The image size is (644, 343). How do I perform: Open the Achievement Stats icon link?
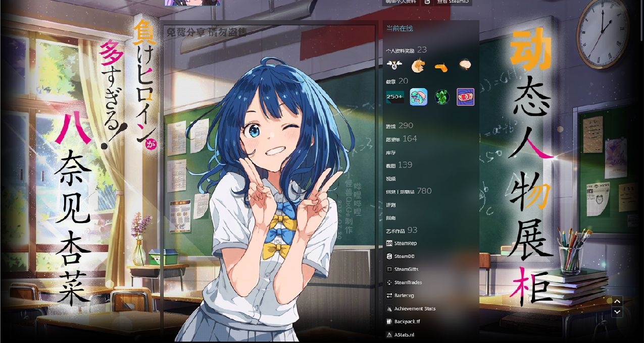tap(389, 309)
